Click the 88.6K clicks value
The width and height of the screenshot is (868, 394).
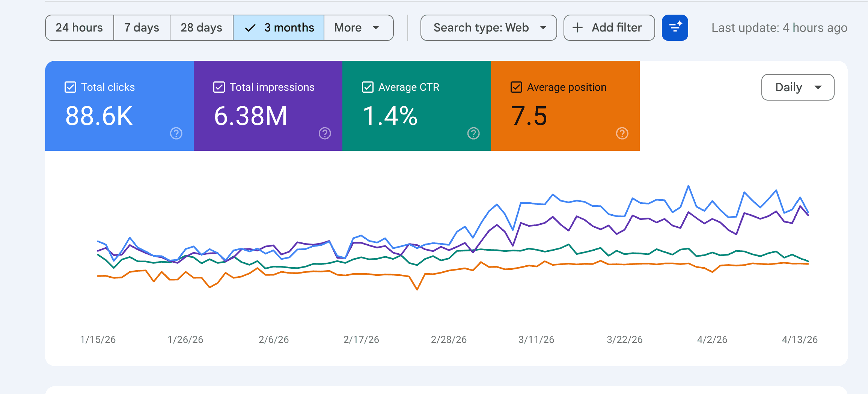pyautogui.click(x=99, y=116)
